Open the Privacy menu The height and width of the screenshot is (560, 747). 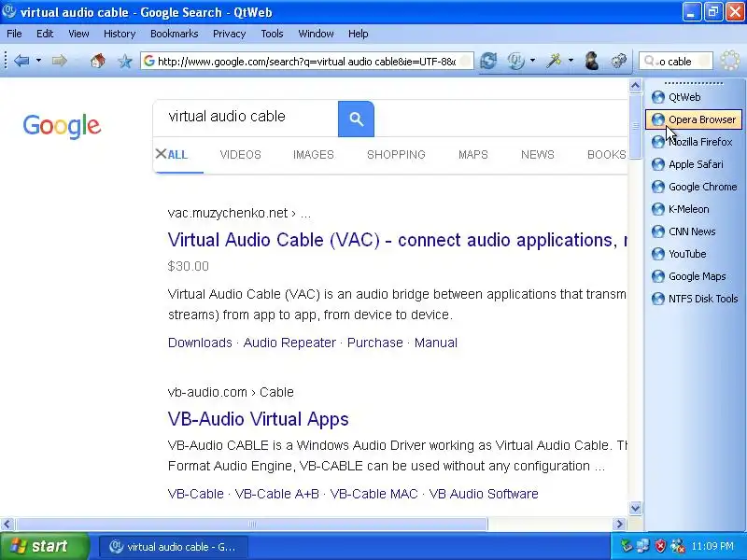coord(229,34)
